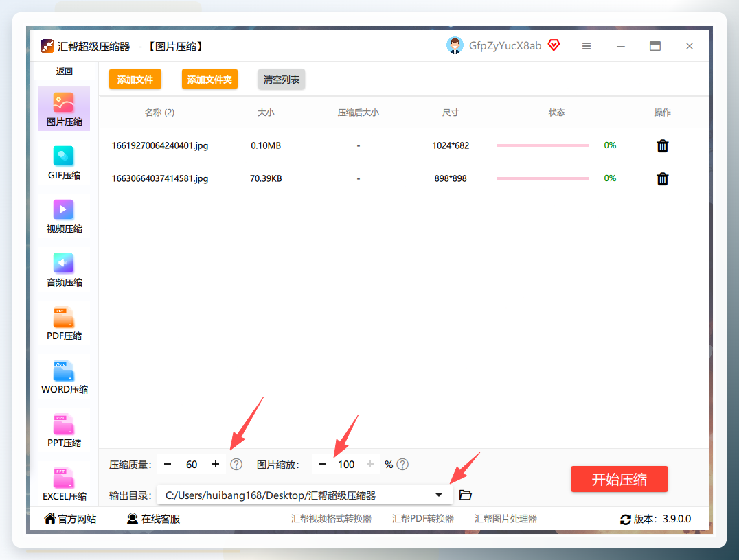Click the 898*898 dimension cell
Viewport: 739px width, 560px height.
pos(451,178)
